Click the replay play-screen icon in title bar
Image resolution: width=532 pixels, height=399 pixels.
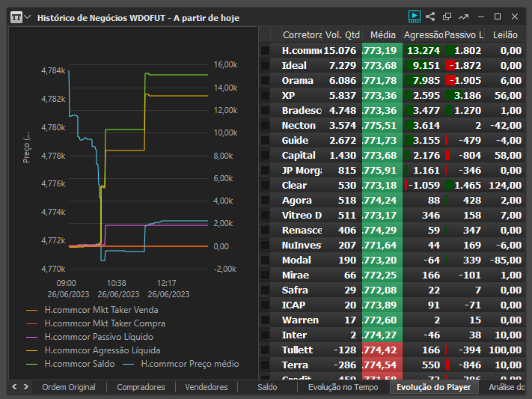(415, 16)
